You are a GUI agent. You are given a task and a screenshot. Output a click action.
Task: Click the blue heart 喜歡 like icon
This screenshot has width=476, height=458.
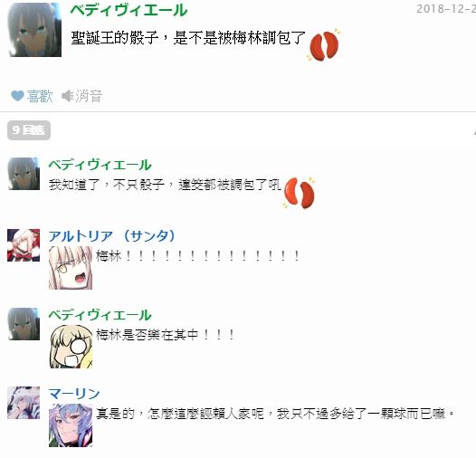point(17,96)
